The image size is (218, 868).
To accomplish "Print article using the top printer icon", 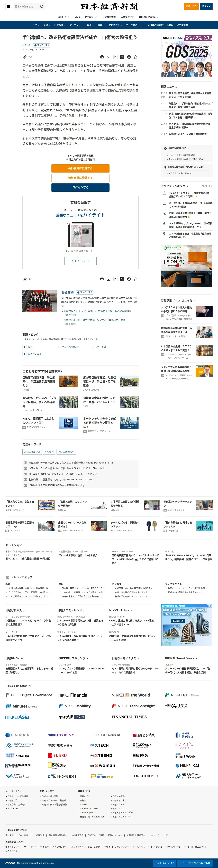I will 102,57.
